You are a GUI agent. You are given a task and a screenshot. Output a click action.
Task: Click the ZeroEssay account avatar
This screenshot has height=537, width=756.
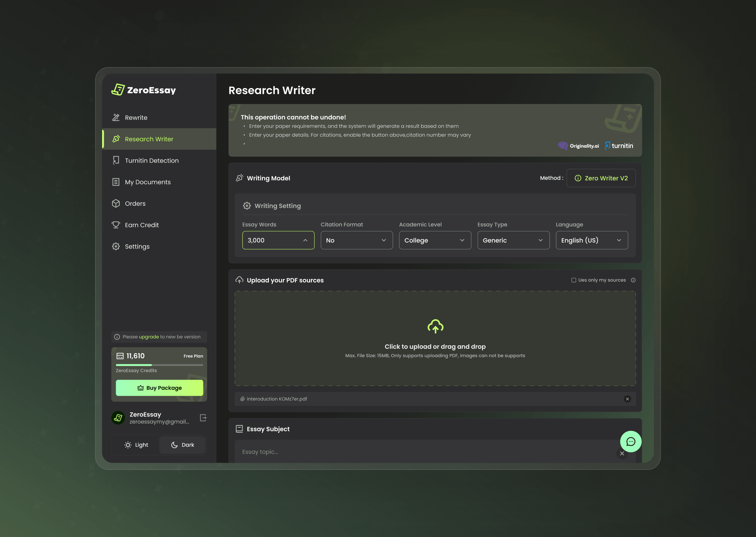pos(118,418)
